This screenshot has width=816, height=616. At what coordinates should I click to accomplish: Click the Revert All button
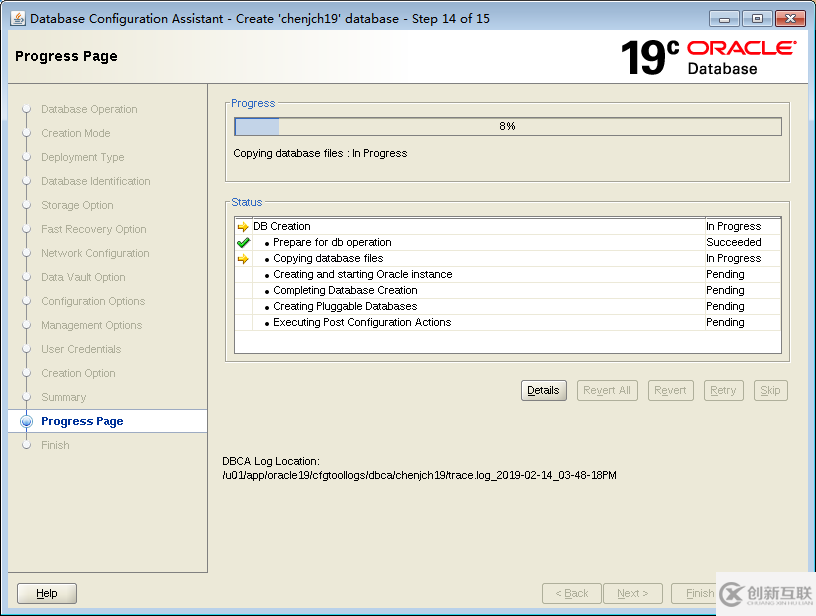pyautogui.click(x=607, y=390)
